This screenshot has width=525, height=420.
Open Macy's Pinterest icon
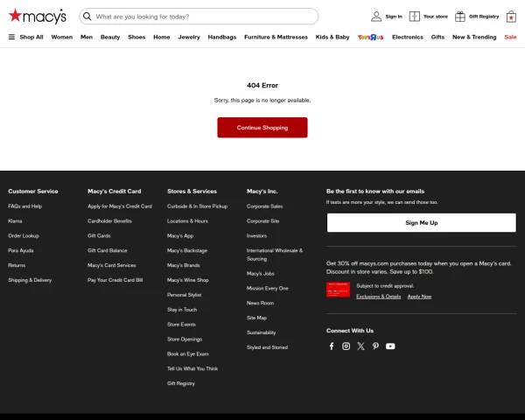tap(375, 346)
